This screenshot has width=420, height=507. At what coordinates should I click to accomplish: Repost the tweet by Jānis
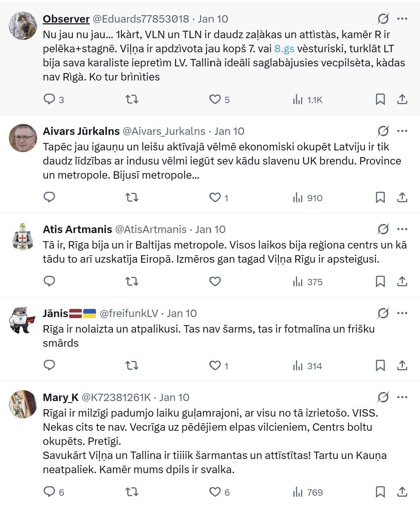click(132, 365)
